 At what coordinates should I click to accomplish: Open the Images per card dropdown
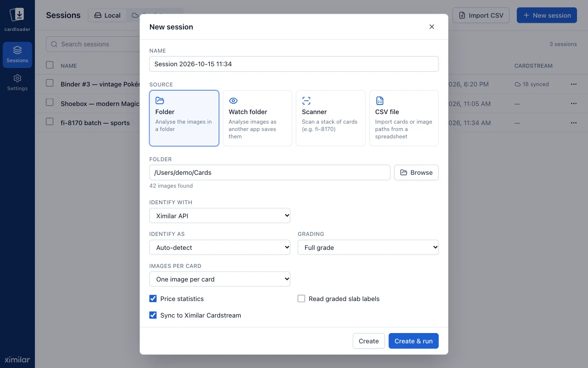click(x=220, y=279)
